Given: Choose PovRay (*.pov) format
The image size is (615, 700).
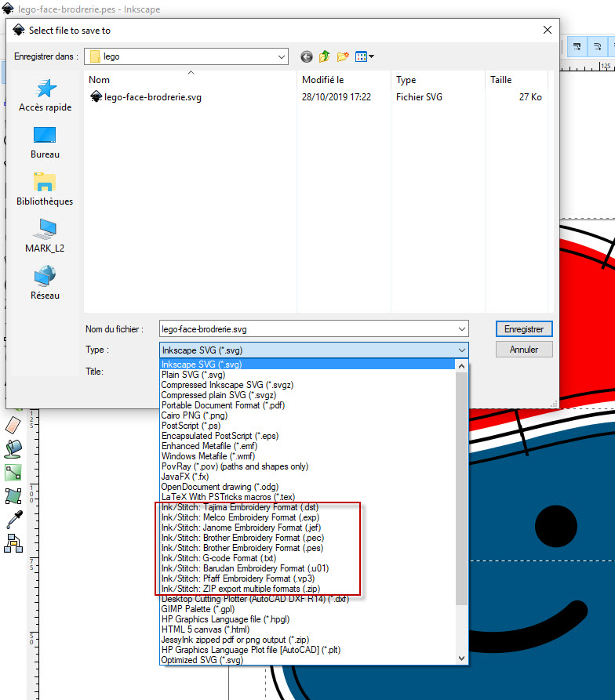Looking at the screenshot, I should click(307, 466).
